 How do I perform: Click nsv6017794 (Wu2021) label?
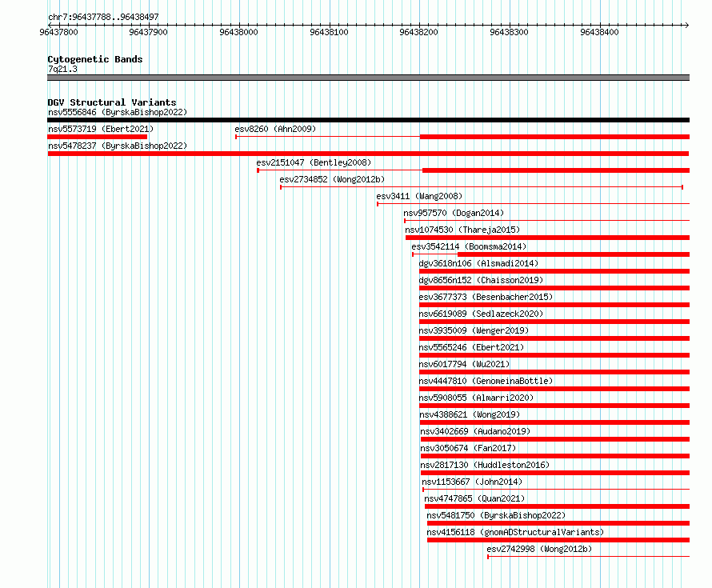pos(464,364)
